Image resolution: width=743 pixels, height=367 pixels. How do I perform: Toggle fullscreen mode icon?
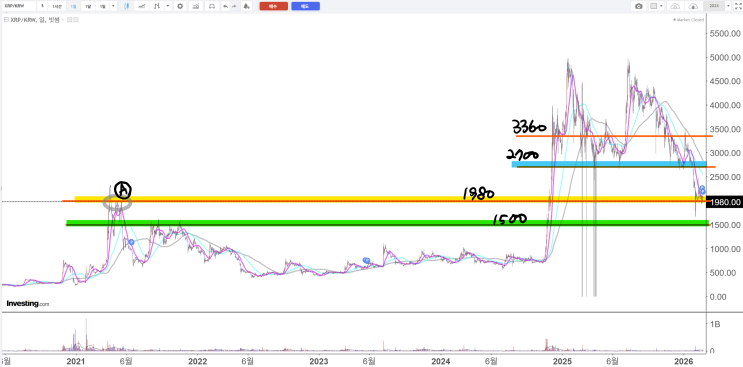(x=738, y=6)
